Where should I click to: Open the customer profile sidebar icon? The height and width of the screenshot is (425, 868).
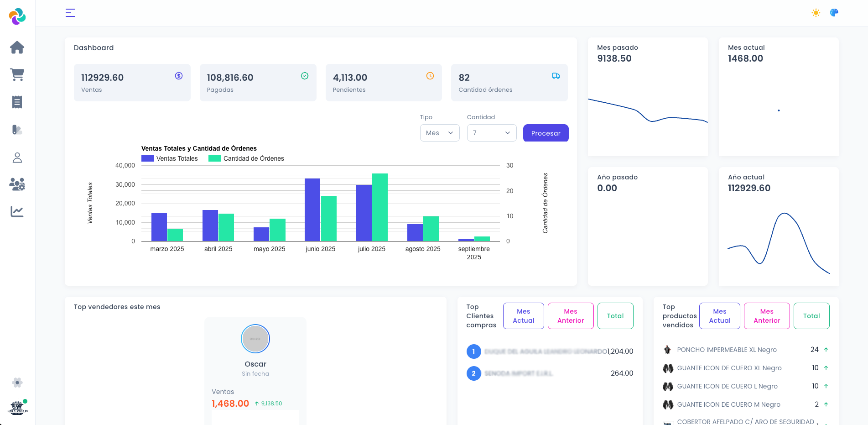(x=17, y=157)
